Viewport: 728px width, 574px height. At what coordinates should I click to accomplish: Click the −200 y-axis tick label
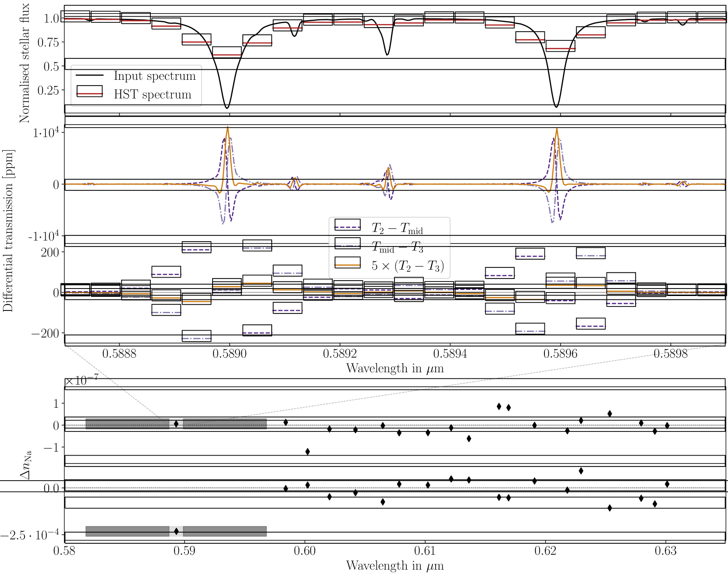(45, 333)
